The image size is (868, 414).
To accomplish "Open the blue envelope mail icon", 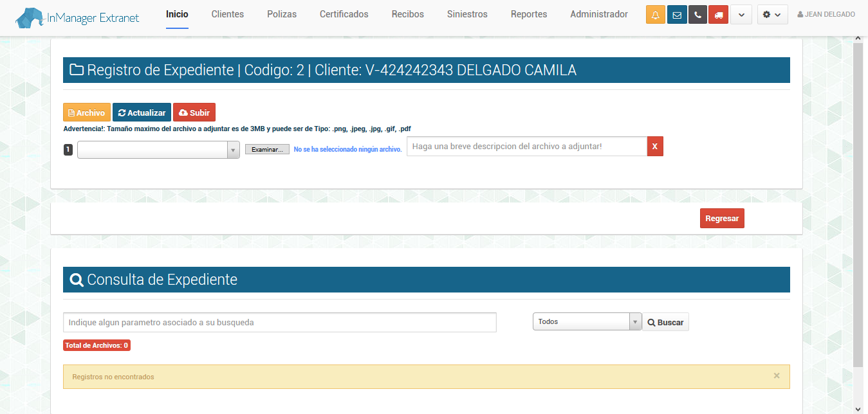I will pyautogui.click(x=677, y=15).
